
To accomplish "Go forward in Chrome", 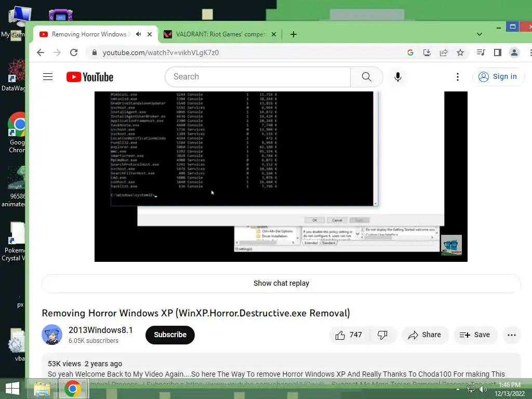I will pos(57,52).
